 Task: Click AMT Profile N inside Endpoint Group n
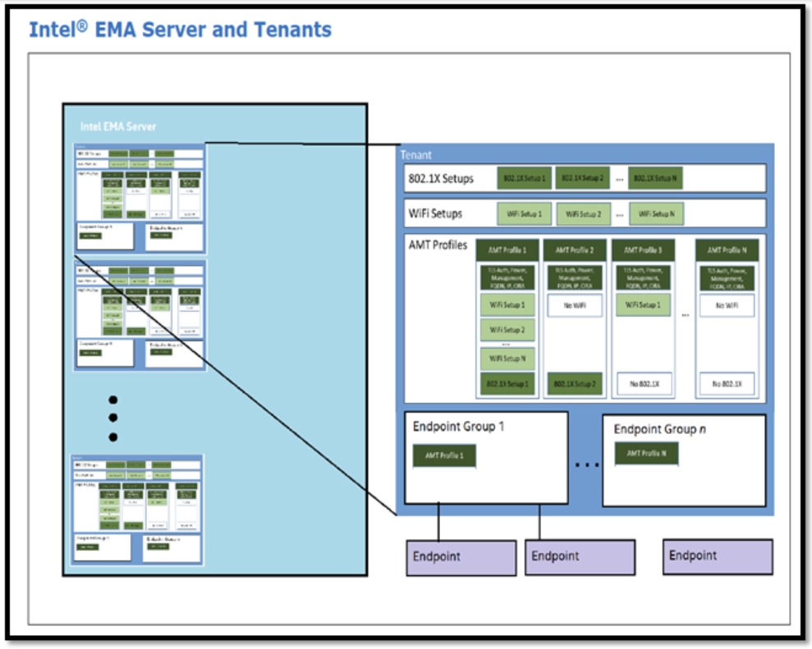(x=646, y=454)
